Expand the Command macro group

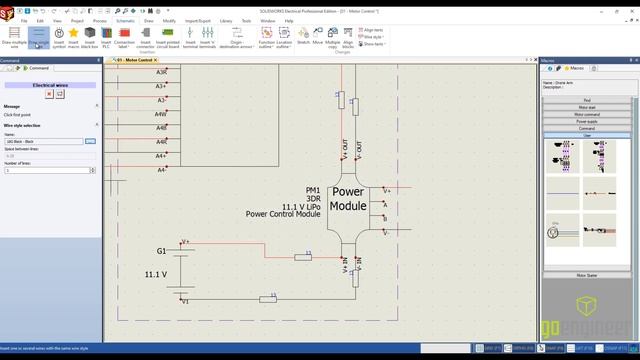tap(587, 128)
